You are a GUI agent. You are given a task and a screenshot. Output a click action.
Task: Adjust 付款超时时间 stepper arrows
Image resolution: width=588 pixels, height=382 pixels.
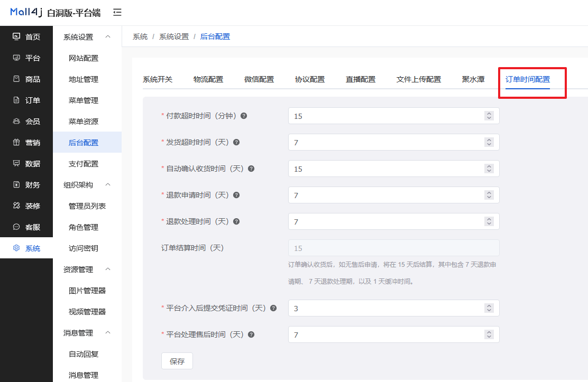coord(489,116)
